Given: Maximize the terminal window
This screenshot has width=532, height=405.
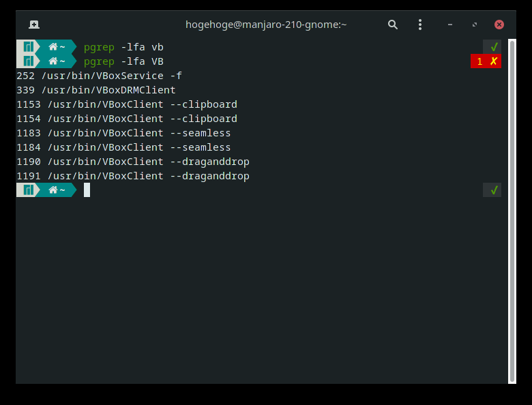Looking at the screenshot, I should [x=475, y=25].
